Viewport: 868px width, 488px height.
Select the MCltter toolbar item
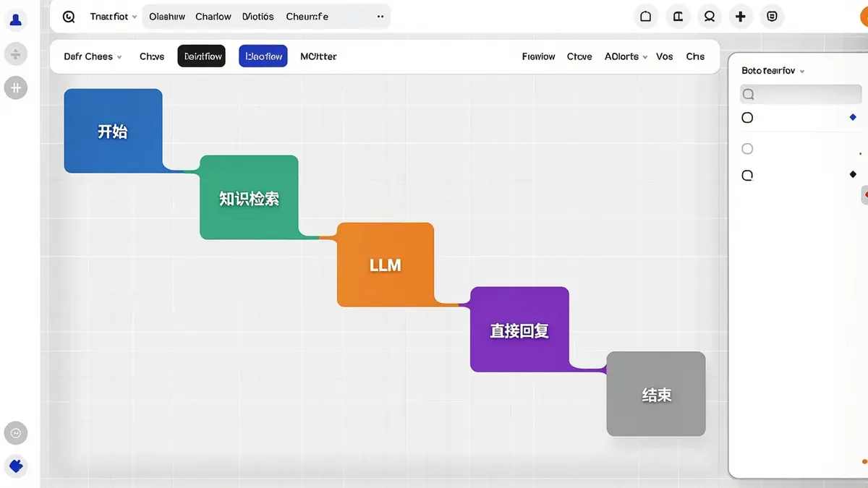tap(318, 56)
